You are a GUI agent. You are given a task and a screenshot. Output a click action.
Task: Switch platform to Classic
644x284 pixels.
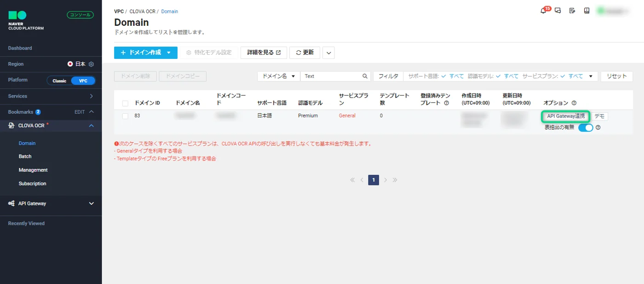point(59,81)
